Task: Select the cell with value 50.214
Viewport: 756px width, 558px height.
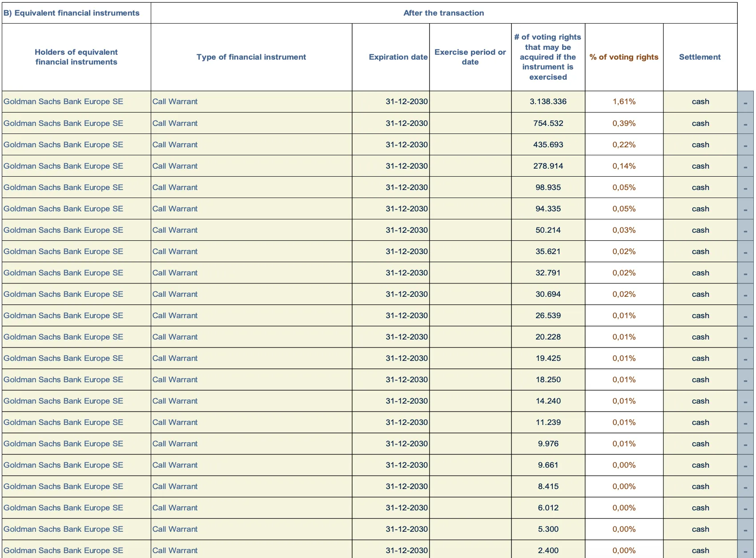Action: (x=548, y=230)
